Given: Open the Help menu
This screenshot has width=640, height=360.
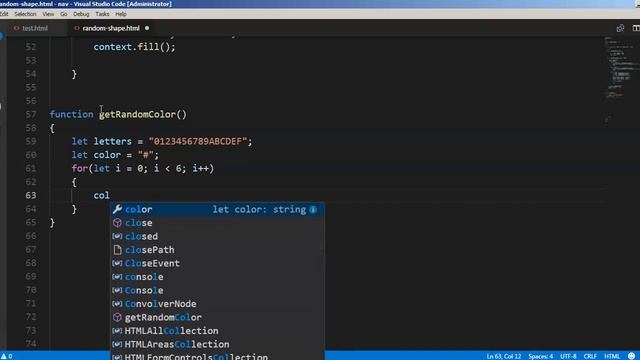Looking at the screenshot, I should pos(120,14).
